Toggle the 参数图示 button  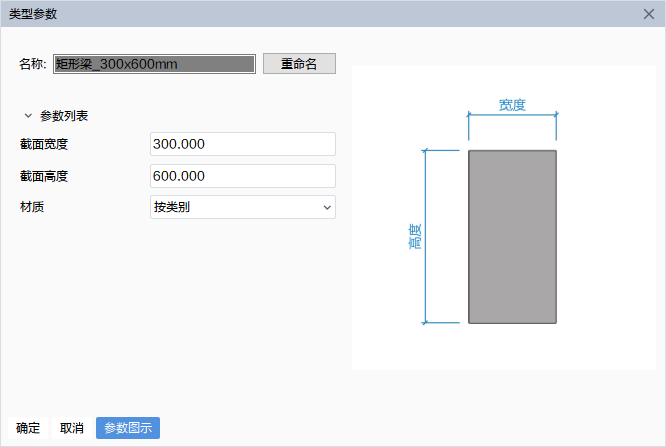tap(128, 428)
